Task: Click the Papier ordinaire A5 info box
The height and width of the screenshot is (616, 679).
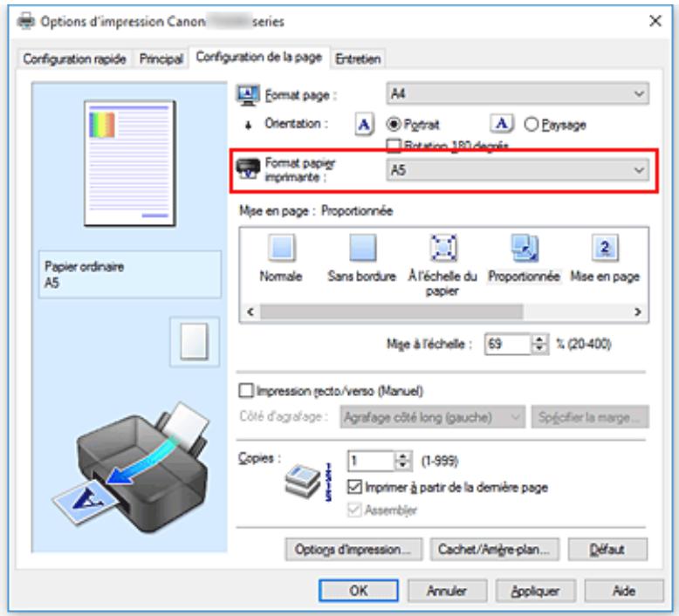Action: [x=130, y=275]
